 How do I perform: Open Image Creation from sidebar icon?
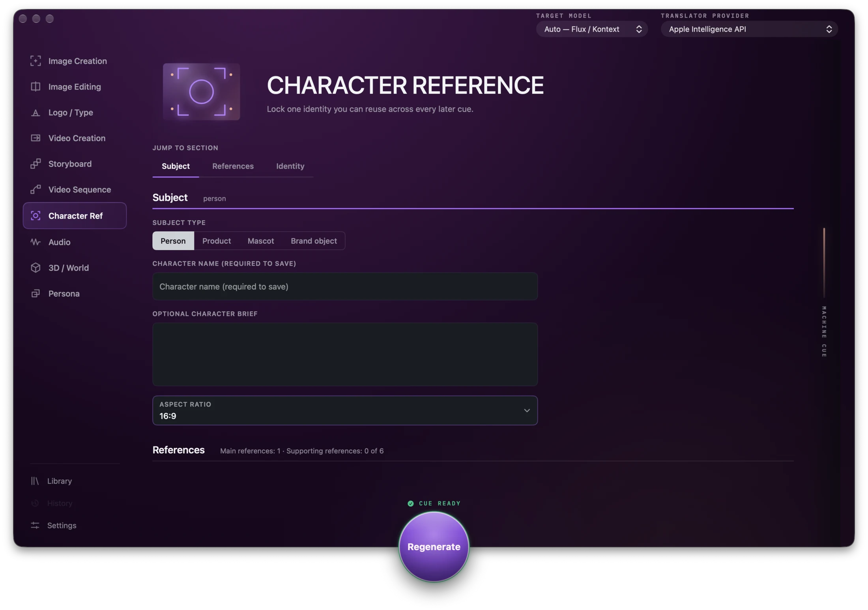pyautogui.click(x=36, y=61)
